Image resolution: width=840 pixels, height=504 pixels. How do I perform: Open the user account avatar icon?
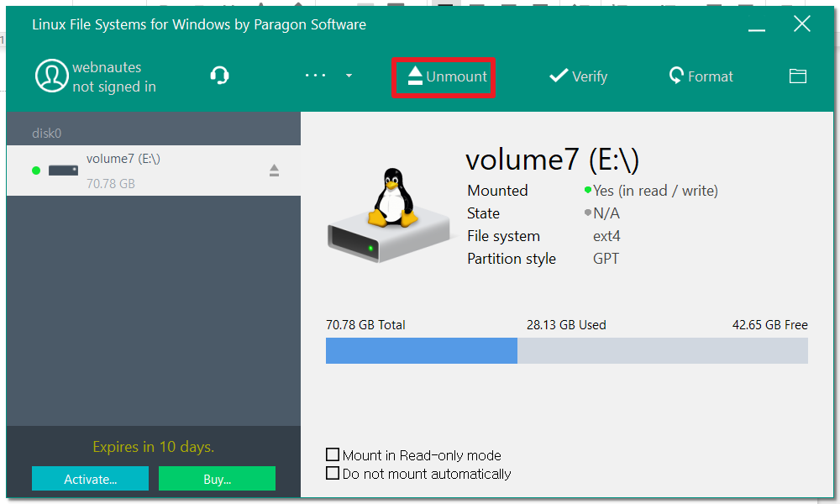[51, 76]
